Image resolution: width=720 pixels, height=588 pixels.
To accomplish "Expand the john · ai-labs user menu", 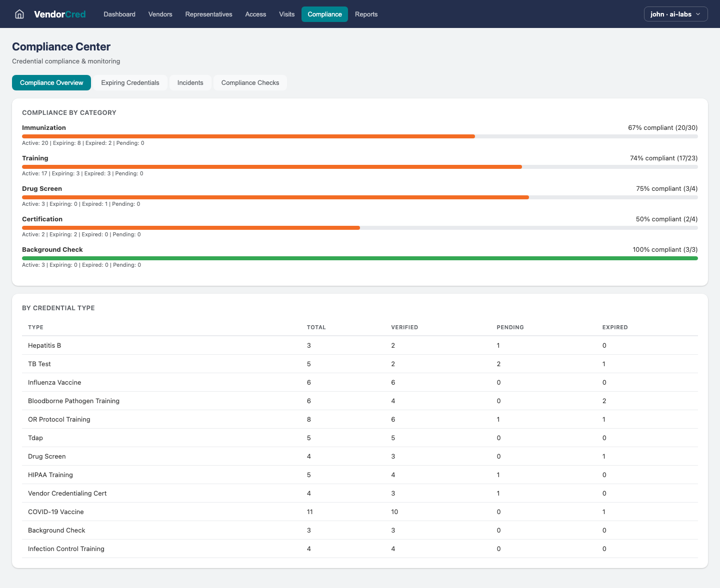I will click(x=672, y=14).
